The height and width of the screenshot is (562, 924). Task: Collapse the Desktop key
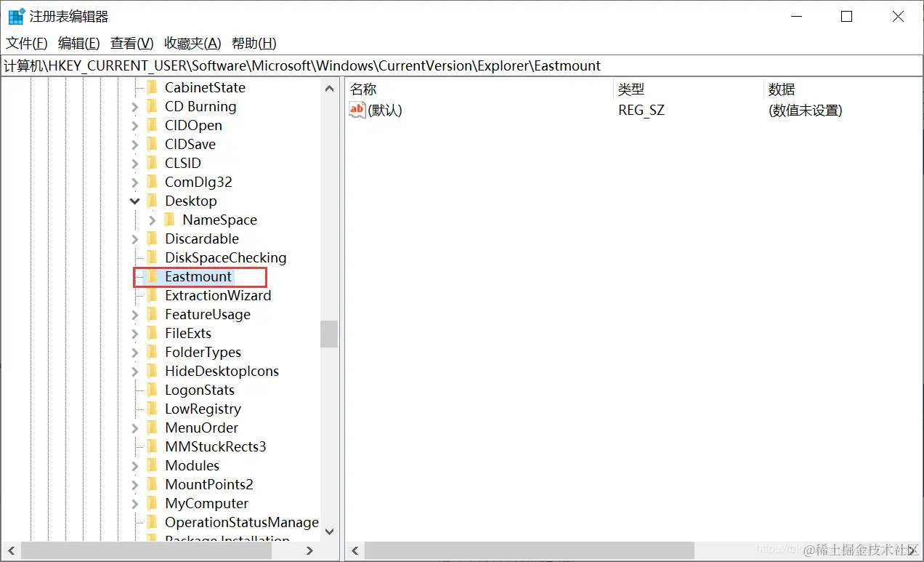135,201
